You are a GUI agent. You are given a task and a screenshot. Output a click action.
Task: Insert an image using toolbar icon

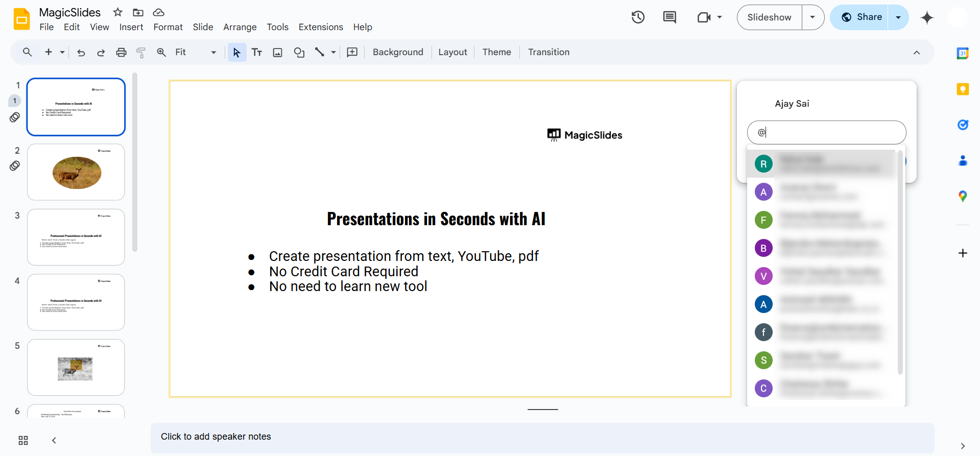tap(277, 52)
